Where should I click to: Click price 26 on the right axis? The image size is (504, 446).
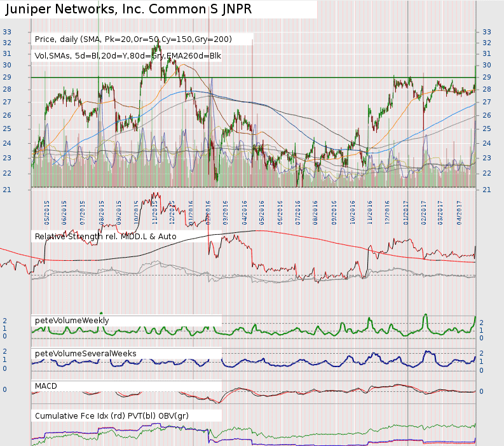[x=487, y=115]
